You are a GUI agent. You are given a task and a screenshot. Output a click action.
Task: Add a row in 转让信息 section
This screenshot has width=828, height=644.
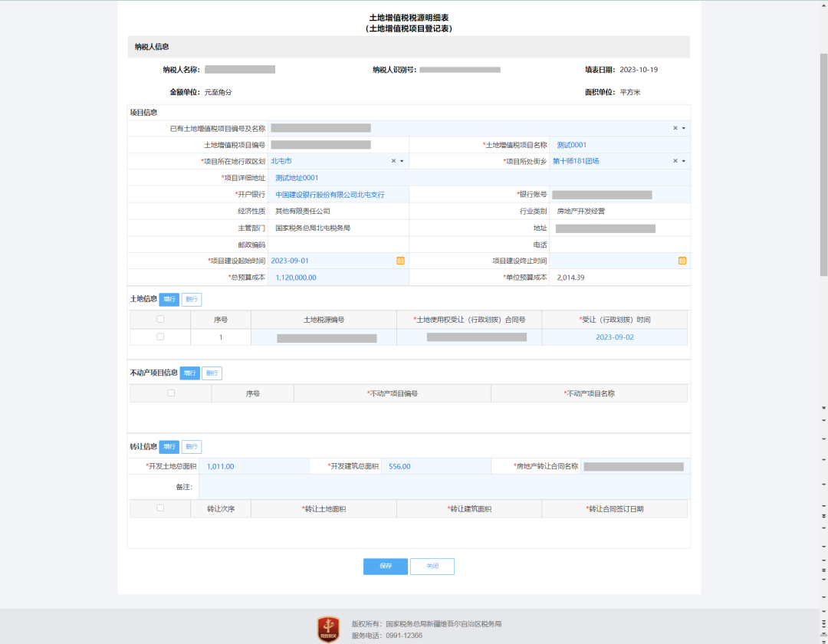[x=169, y=446]
